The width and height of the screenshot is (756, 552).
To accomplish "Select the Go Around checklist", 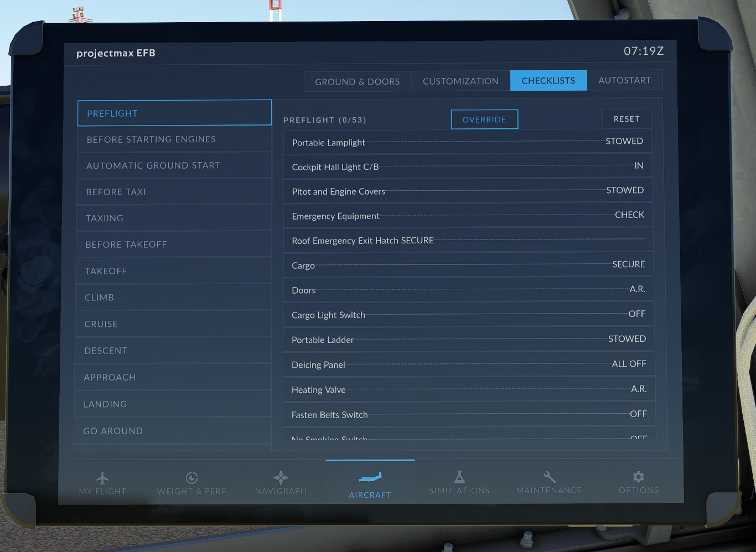I will 172,431.
